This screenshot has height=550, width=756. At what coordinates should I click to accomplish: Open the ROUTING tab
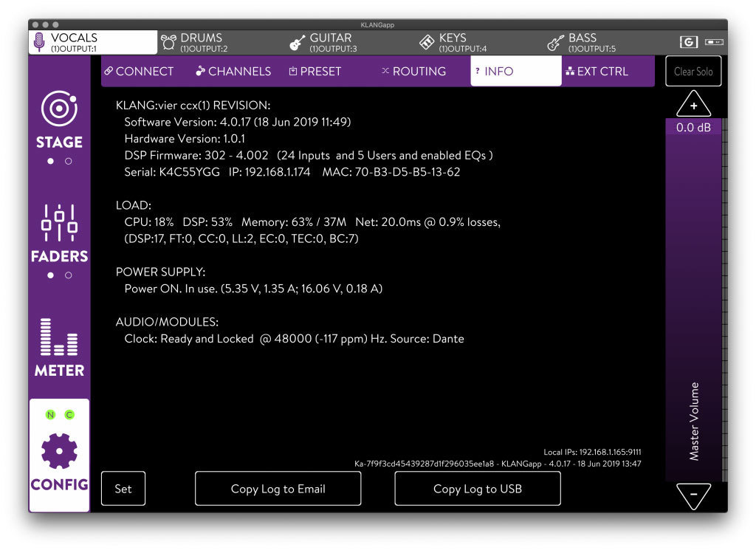(414, 72)
